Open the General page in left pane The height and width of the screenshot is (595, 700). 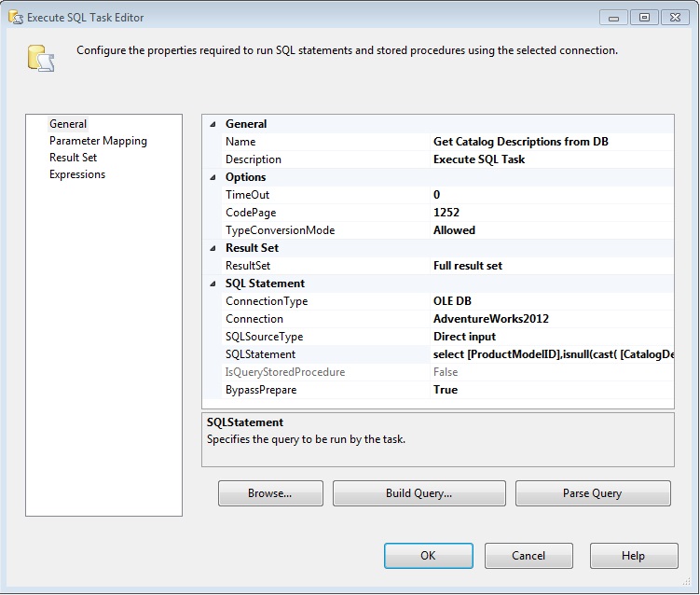68,124
